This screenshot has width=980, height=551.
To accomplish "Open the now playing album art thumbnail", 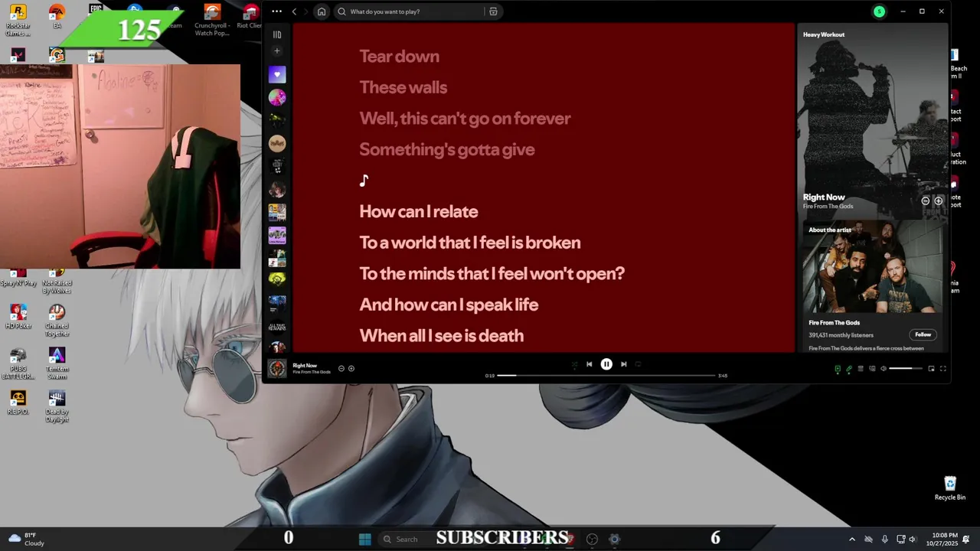I will (x=277, y=369).
